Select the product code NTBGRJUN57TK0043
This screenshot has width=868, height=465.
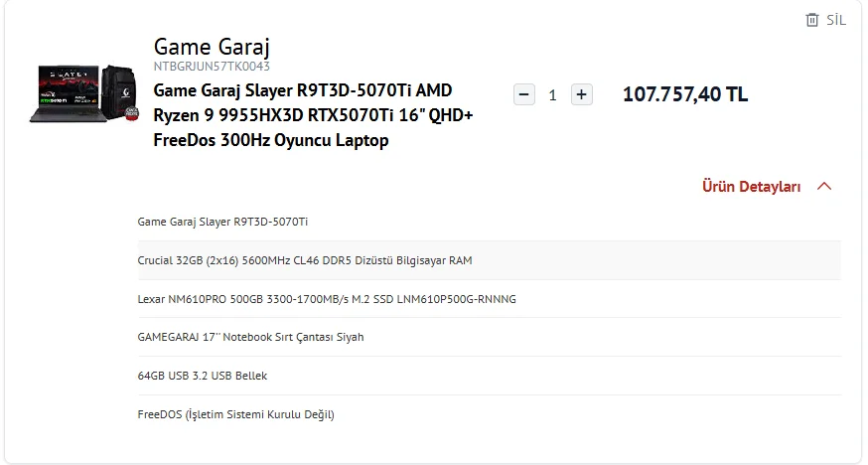[212, 66]
